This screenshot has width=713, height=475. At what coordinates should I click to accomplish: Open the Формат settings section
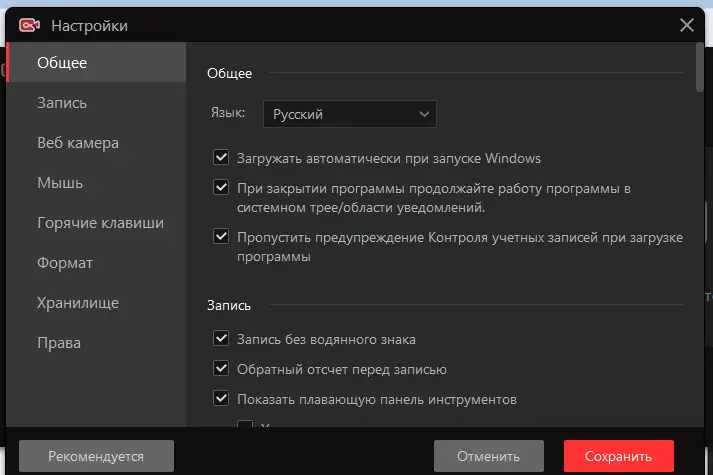65,263
